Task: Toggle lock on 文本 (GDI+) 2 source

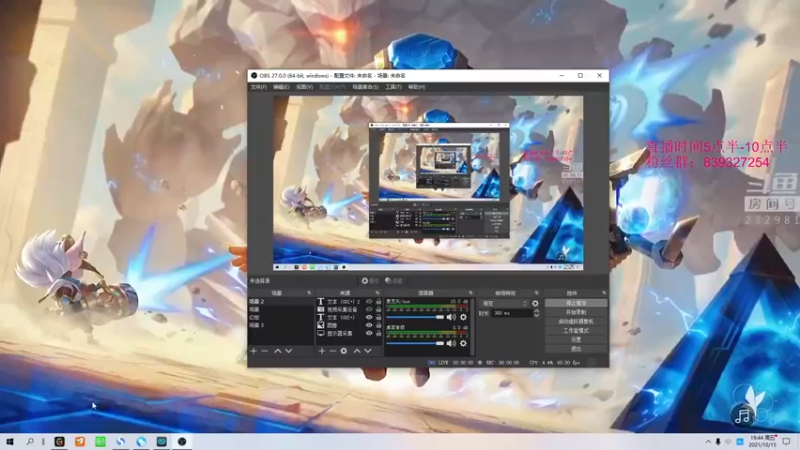Action: click(x=379, y=302)
